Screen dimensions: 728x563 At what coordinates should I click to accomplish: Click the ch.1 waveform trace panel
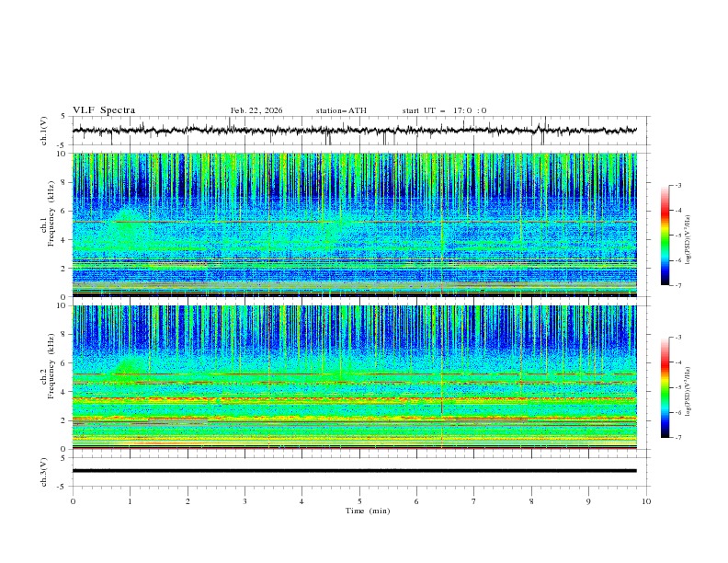pyautogui.click(x=360, y=131)
